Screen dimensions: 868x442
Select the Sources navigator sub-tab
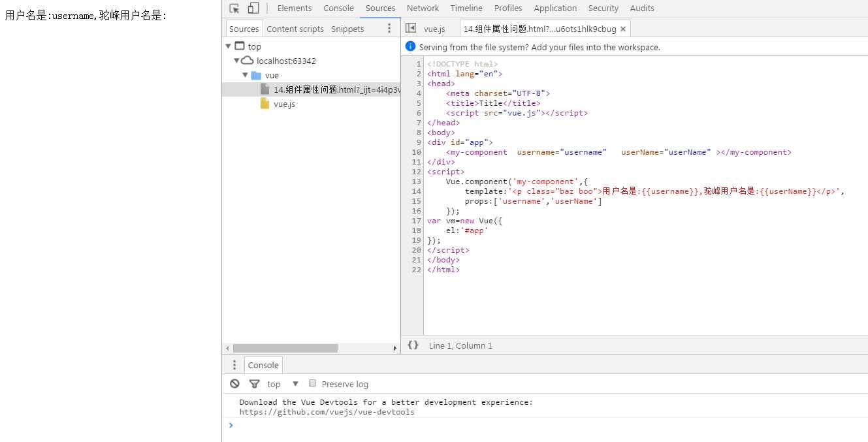click(244, 29)
